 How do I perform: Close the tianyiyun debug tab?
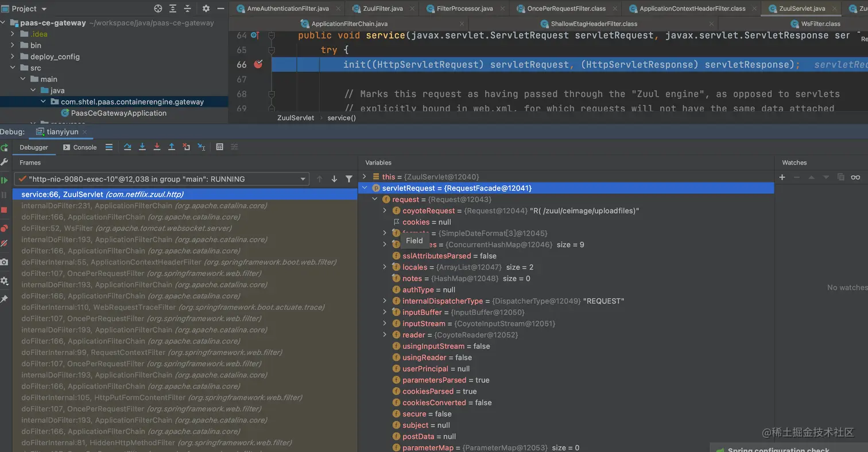(84, 132)
